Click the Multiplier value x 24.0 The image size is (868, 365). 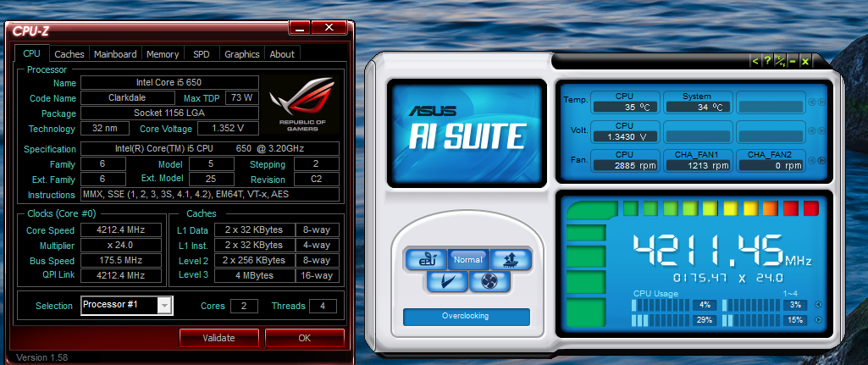tap(121, 245)
